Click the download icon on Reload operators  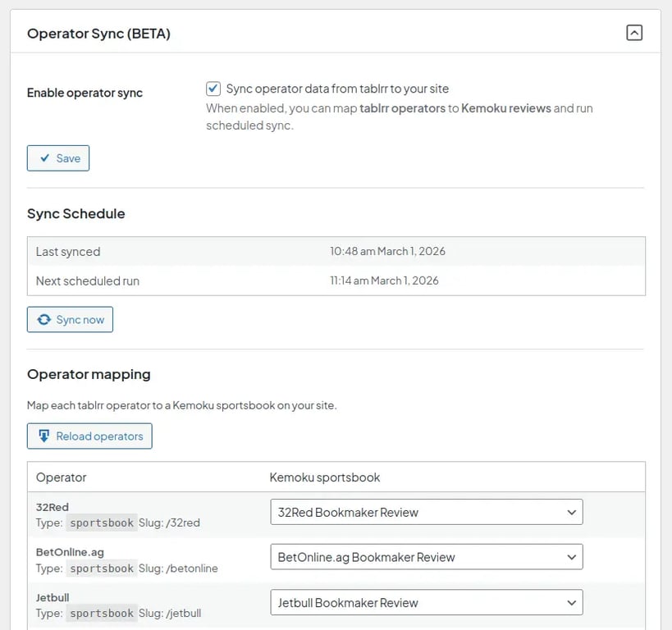(44, 436)
